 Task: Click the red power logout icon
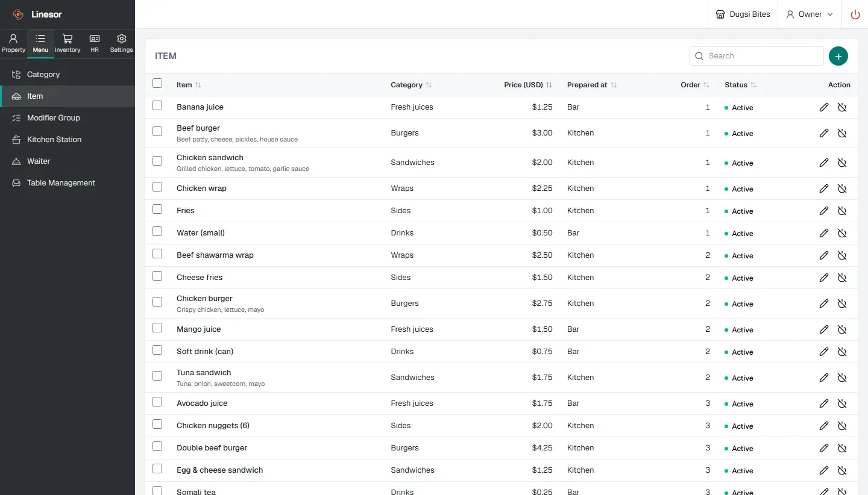point(855,14)
